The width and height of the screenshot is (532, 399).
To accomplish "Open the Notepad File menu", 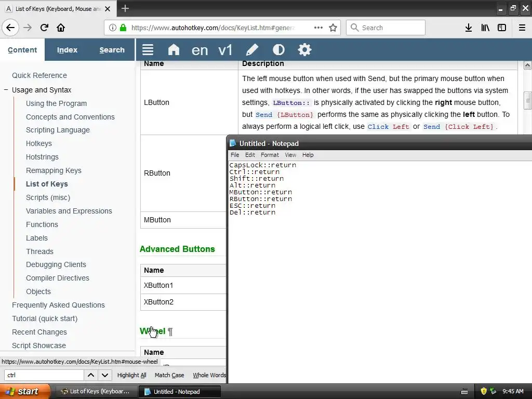I will point(235,155).
